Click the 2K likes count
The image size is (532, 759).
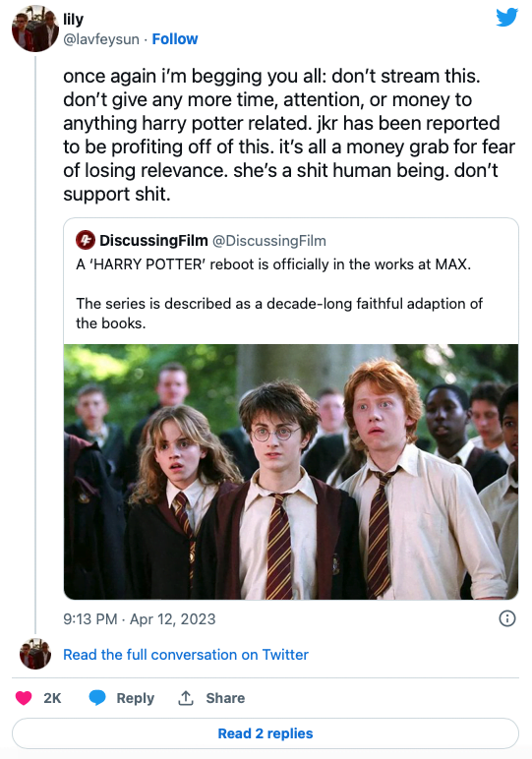tap(52, 698)
